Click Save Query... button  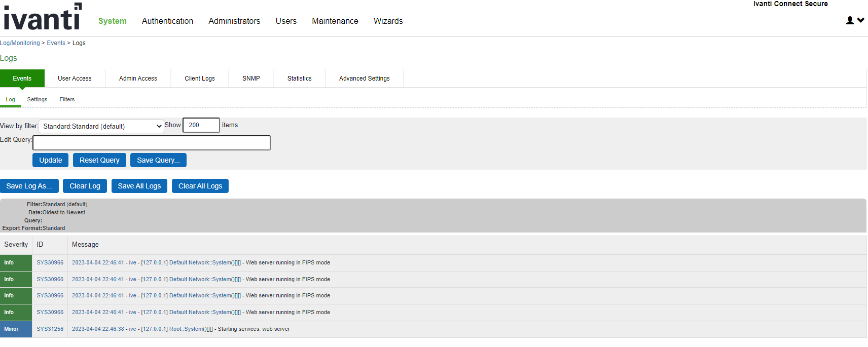pos(158,160)
